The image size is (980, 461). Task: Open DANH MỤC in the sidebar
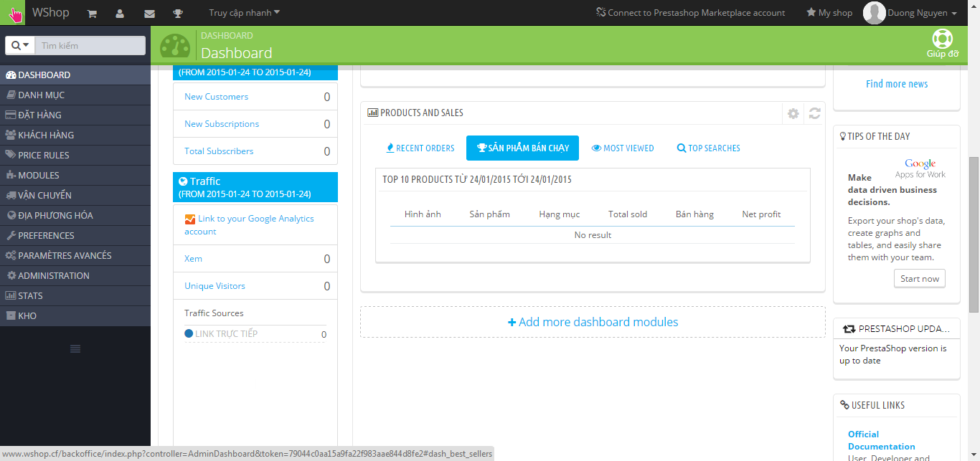(75, 95)
